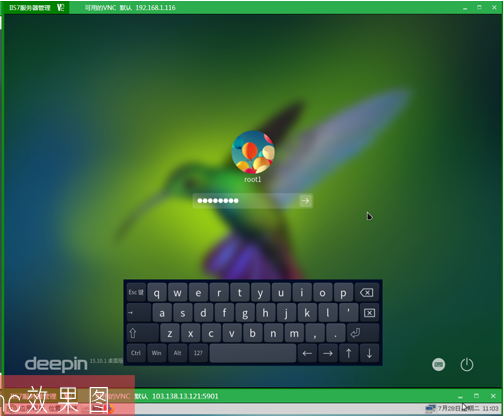Tap the b key on virtual keyboard

tap(253, 333)
